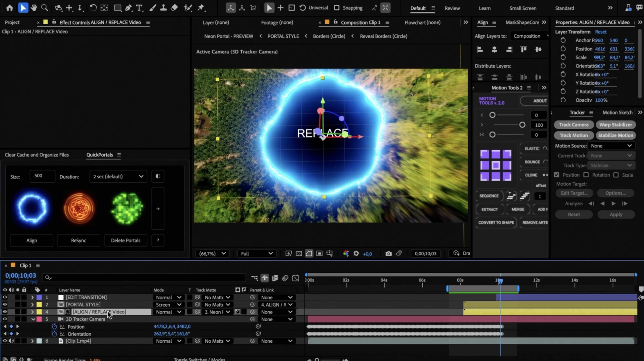Screen dimensions: 644x361
Task: Select the Zoom magnifier tool
Action: click(45, 8)
